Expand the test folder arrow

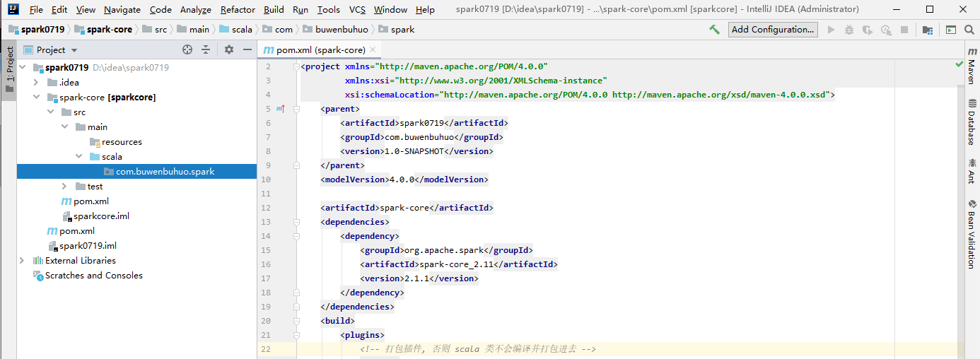[x=64, y=187]
